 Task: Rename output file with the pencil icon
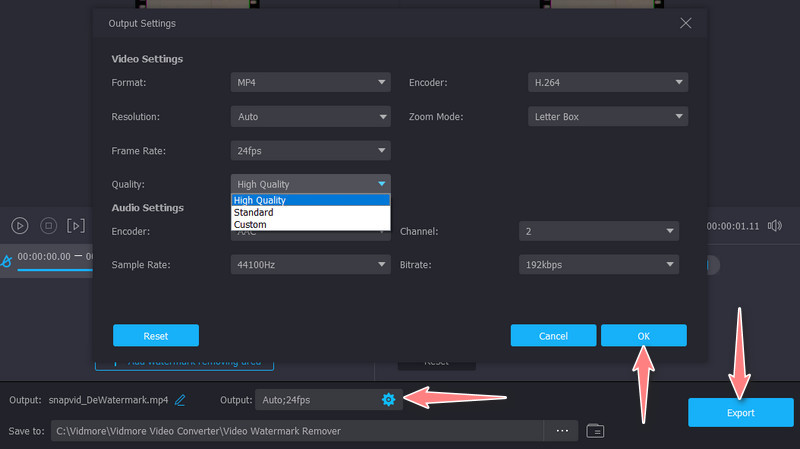(180, 400)
